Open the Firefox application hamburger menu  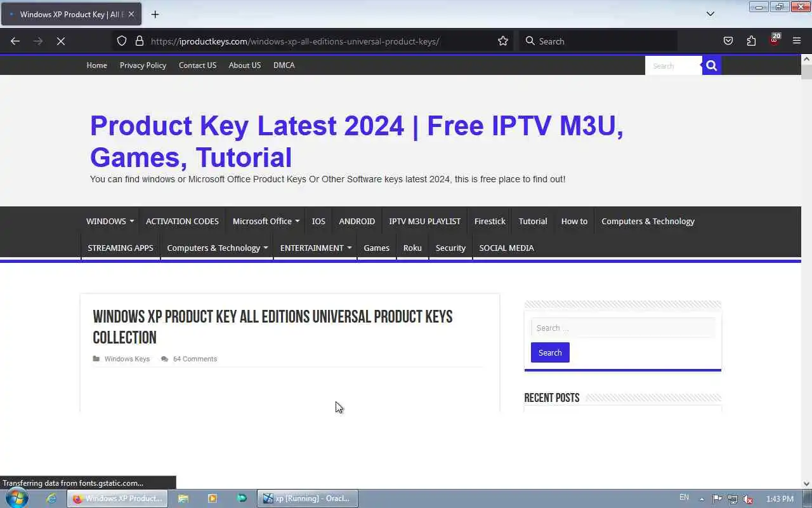click(x=797, y=41)
